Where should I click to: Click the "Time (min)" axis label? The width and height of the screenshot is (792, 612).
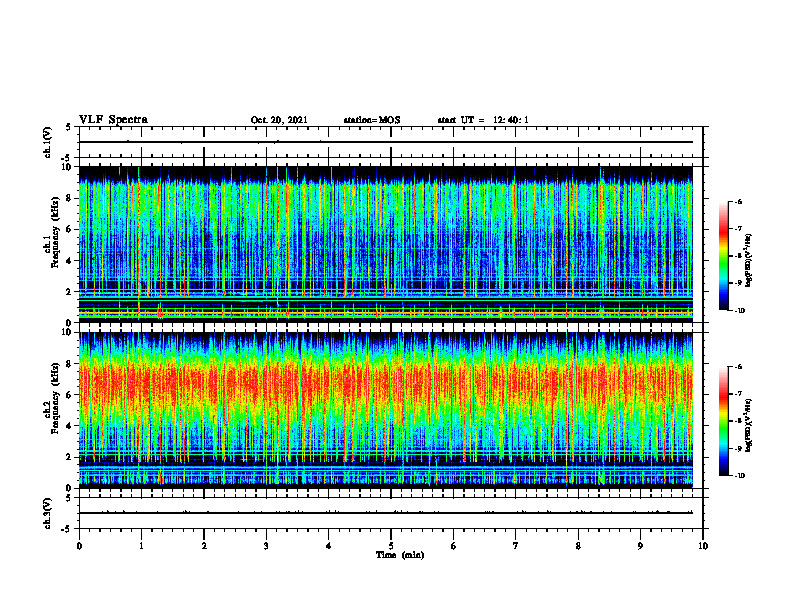400,555
